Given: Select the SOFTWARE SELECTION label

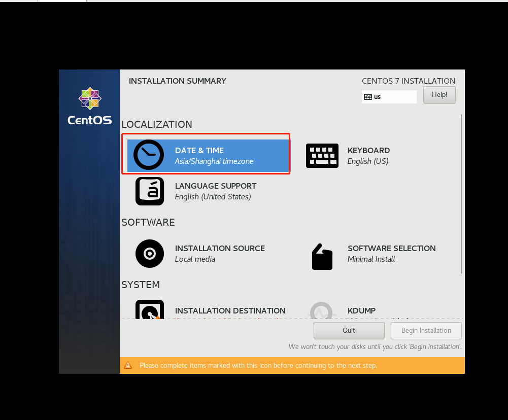Looking at the screenshot, I should pyautogui.click(x=392, y=249).
